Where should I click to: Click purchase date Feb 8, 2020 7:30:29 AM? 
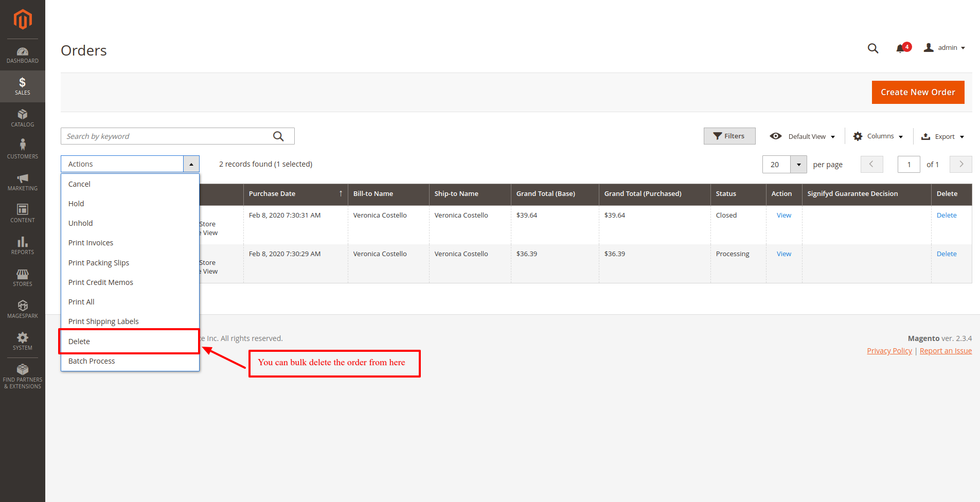[284, 254]
